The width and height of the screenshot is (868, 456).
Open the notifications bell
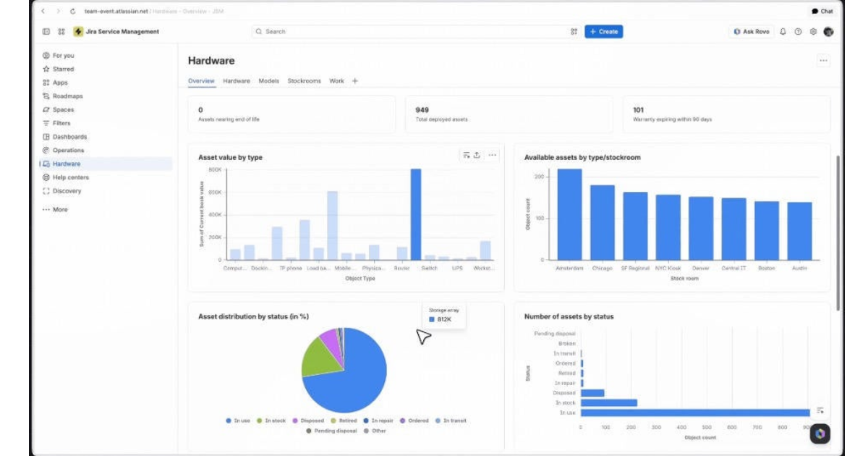[783, 32]
